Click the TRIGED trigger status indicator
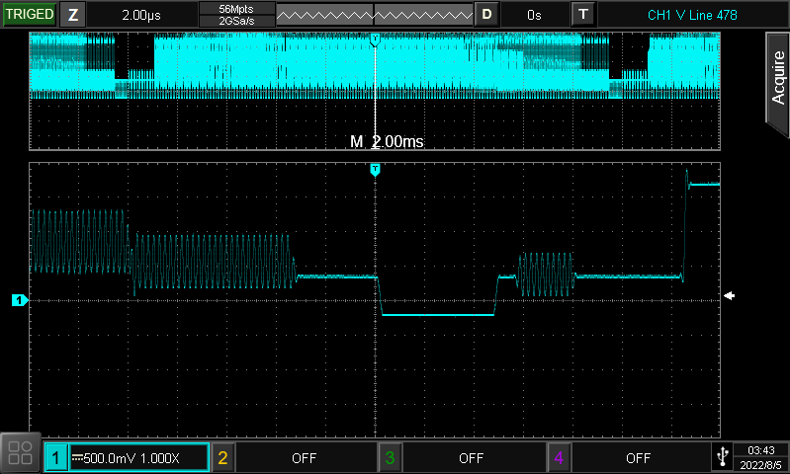 click(x=29, y=15)
